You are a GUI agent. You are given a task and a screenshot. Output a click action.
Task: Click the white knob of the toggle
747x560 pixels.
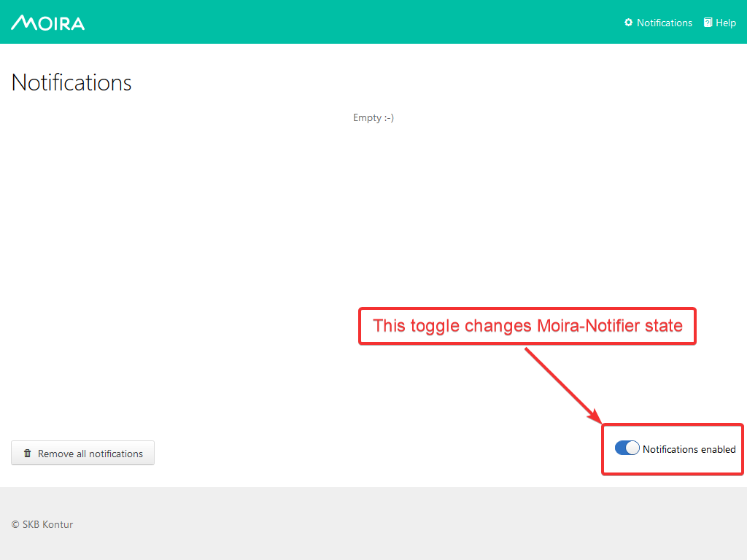pos(632,448)
